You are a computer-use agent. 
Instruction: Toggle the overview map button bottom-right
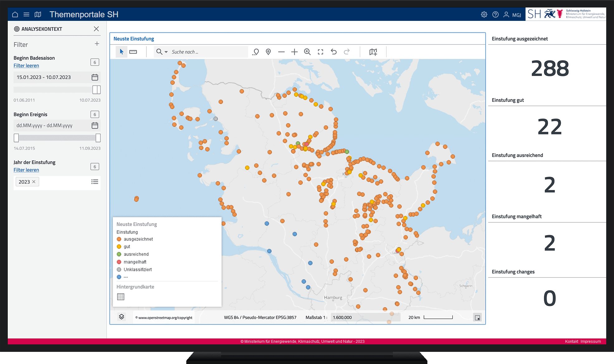(477, 318)
